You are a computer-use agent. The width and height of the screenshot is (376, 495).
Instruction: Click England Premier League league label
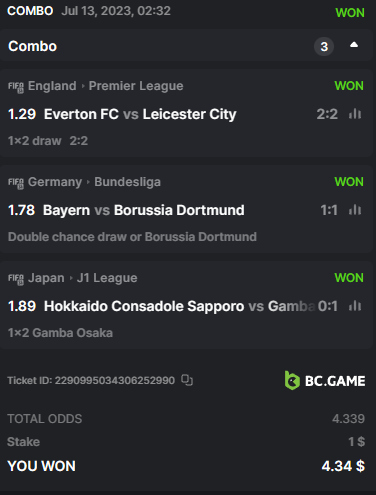(105, 86)
